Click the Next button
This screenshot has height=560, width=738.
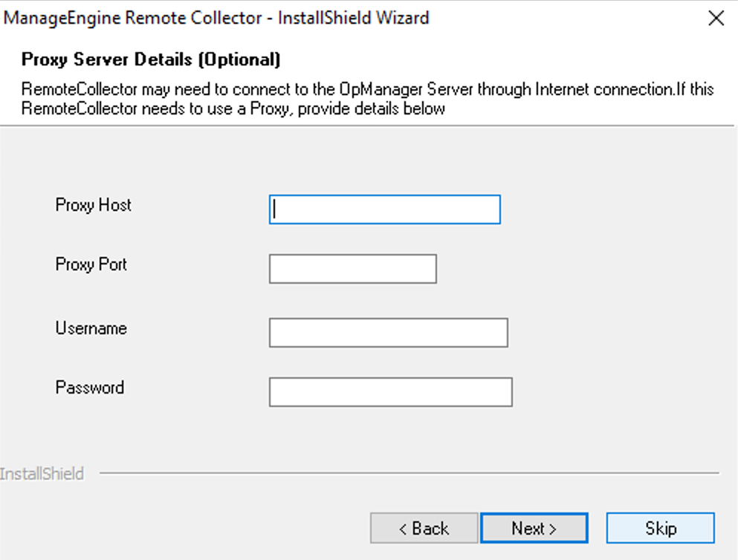pyautogui.click(x=534, y=528)
